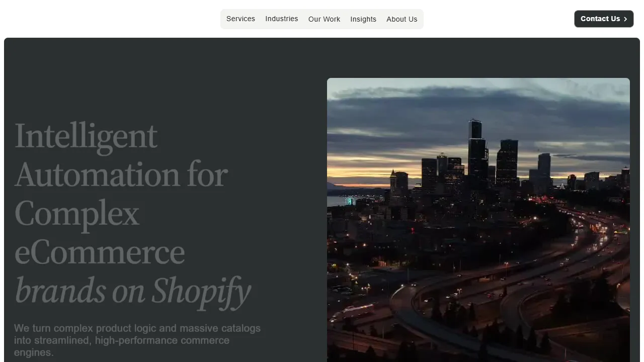Open Our Work in navigation
Viewport: 644px width, 362px height.
324,19
